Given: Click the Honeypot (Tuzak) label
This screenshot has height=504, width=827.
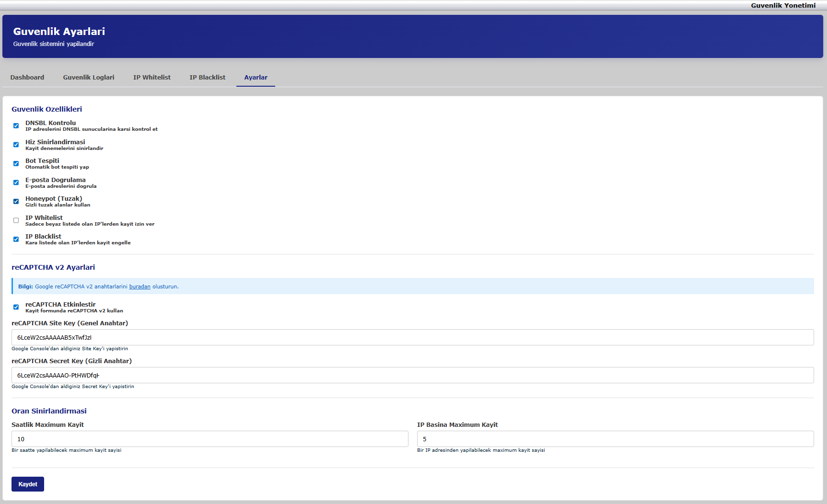Looking at the screenshot, I should point(54,199).
